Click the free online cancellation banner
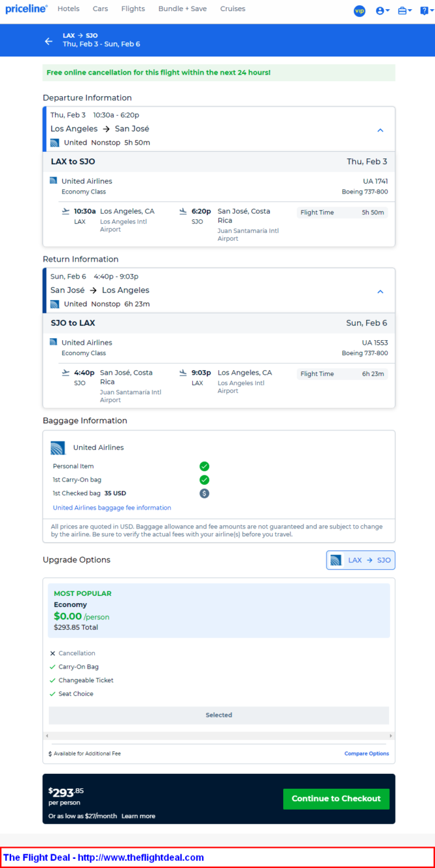Viewport: 435px width, 868px height. (x=219, y=73)
